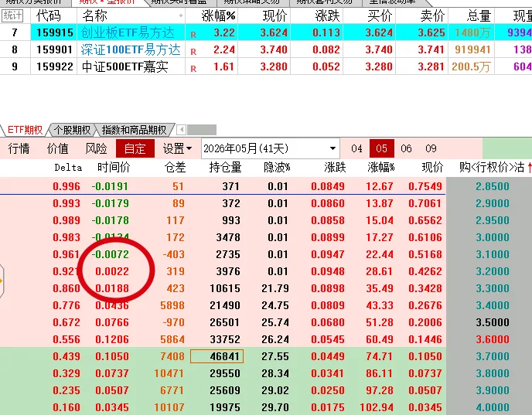Image resolution: width=532 pixels, height=415 pixels.
Task: Sort by the 代码 column header
Action: (x=49, y=15)
